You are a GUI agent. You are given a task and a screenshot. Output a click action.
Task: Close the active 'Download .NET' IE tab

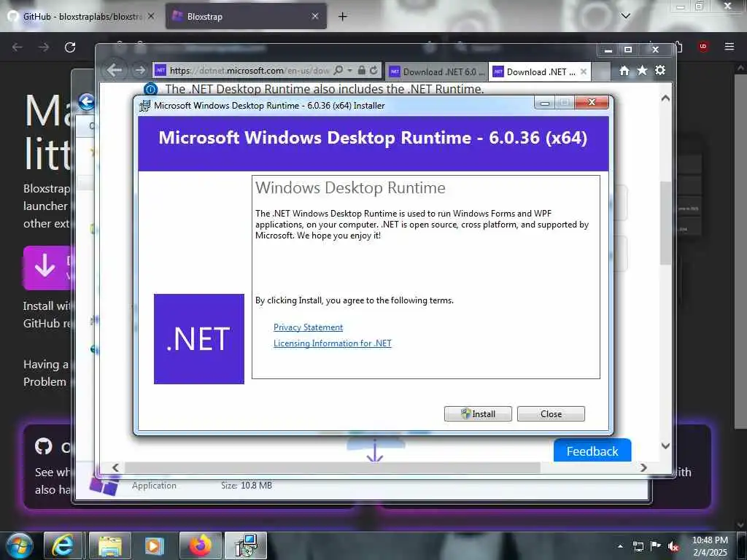[x=584, y=72]
